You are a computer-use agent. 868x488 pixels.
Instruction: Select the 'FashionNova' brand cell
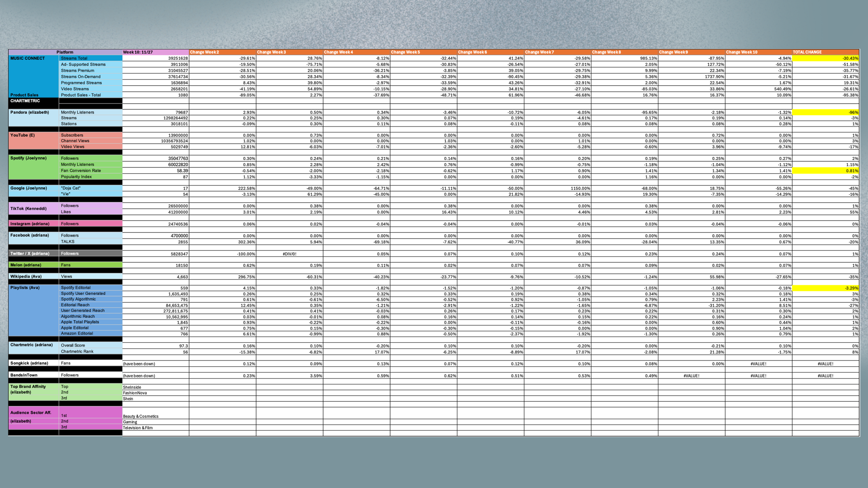point(156,393)
